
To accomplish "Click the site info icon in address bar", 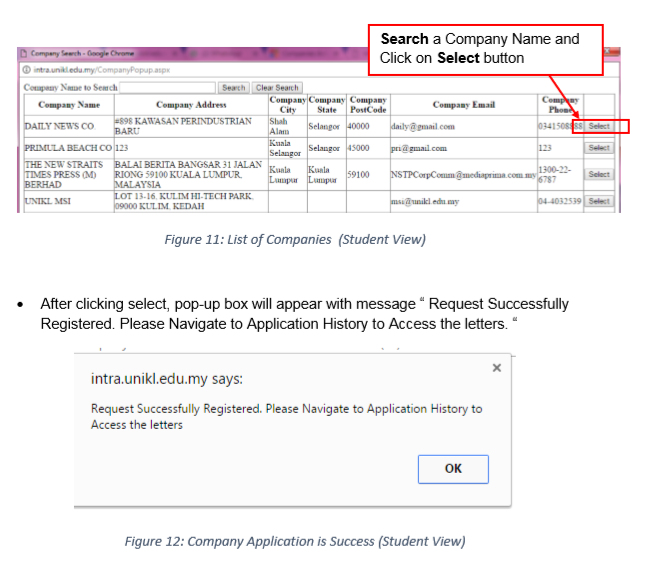I will point(27,70).
